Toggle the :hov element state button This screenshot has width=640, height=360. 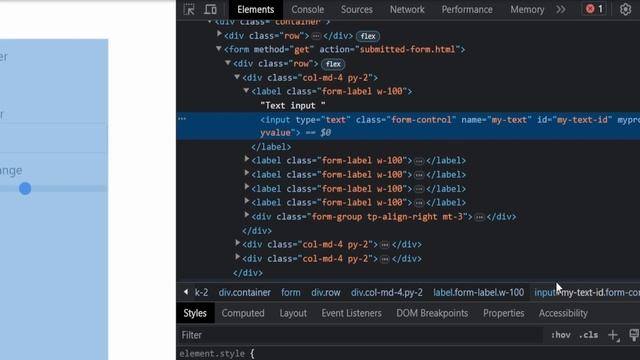click(x=561, y=335)
